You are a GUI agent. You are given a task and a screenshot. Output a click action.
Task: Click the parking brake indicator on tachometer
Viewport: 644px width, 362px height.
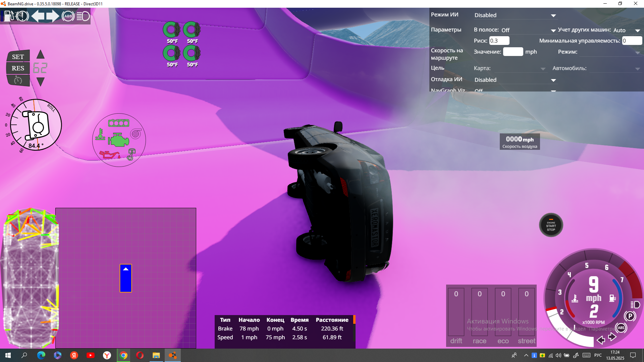coord(630,316)
